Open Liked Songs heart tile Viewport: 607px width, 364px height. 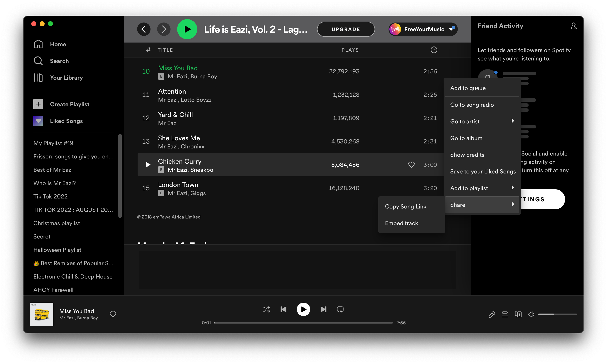(38, 121)
